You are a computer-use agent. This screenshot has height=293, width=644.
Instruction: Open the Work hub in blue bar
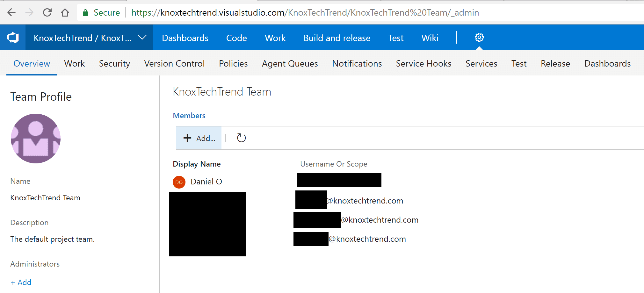tap(275, 38)
